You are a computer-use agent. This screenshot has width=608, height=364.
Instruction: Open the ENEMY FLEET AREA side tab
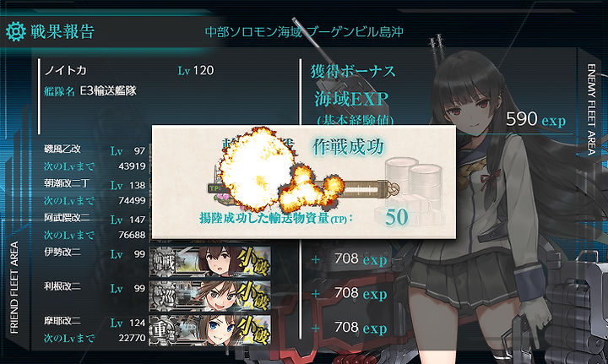coord(591,110)
